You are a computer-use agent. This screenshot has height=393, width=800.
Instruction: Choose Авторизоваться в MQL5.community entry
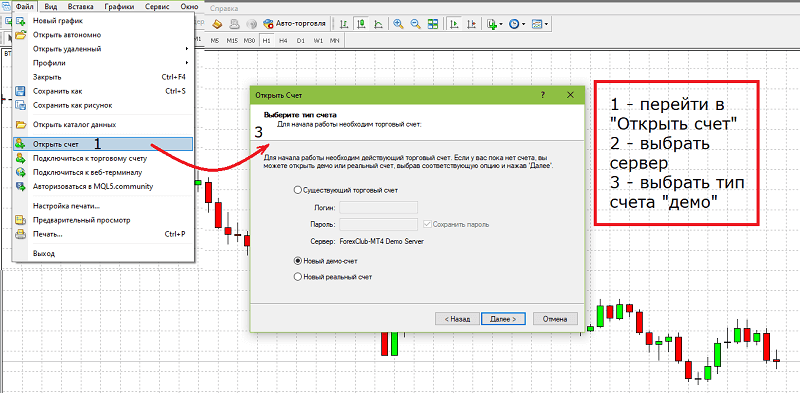103,186
